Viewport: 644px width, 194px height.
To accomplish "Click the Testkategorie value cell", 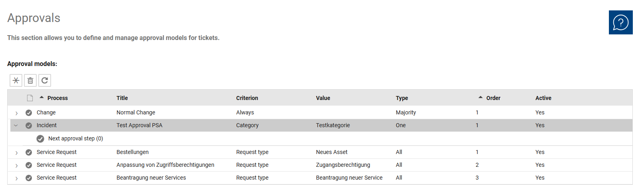I will [333, 125].
